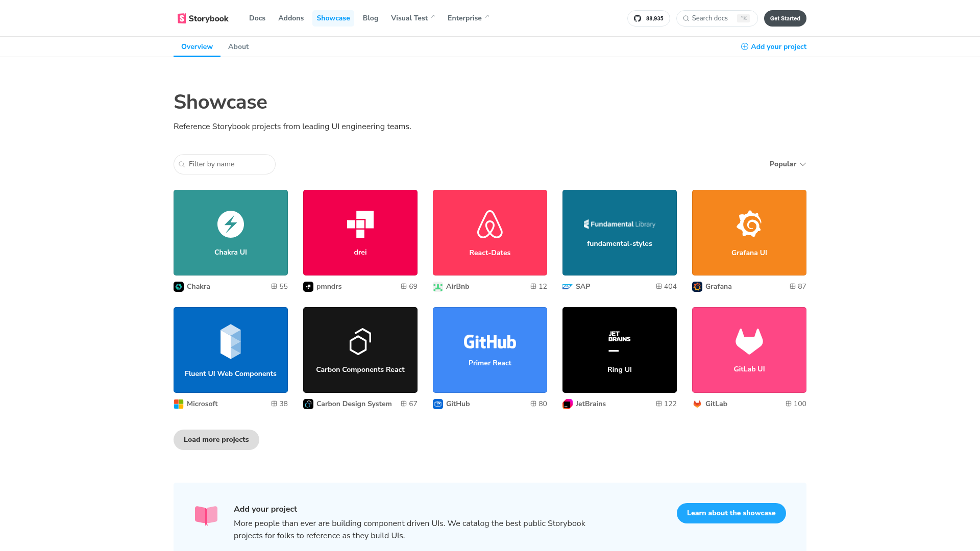This screenshot has width=980, height=551.
Task: Click the JetBrains avatar icon
Action: click(x=568, y=404)
